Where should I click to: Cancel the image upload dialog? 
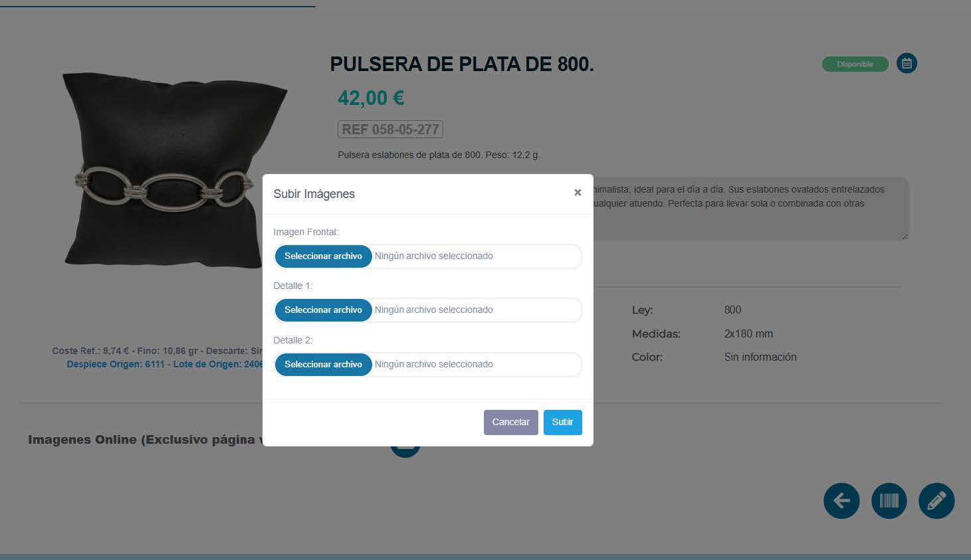510,422
